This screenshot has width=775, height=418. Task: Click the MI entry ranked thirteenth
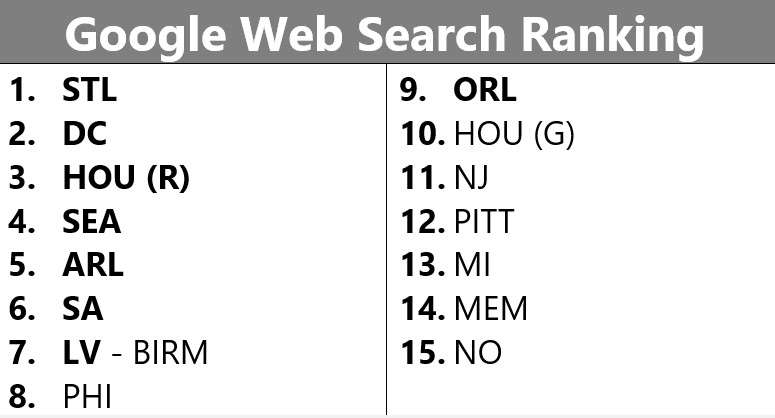pyautogui.click(x=473, y=265)
